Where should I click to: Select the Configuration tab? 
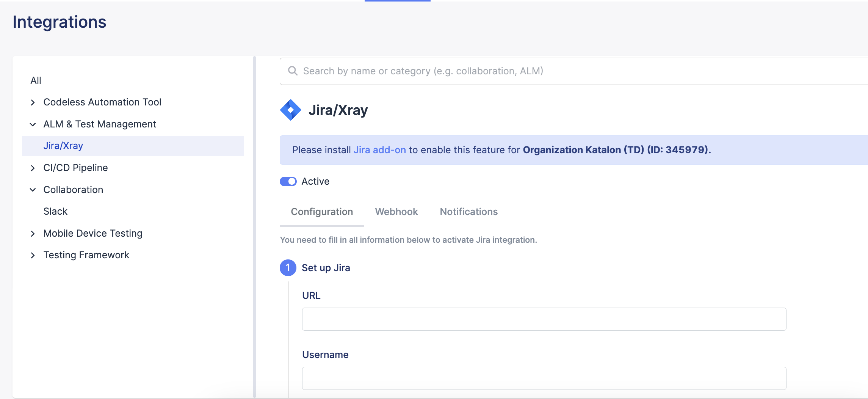click(321, 212)
